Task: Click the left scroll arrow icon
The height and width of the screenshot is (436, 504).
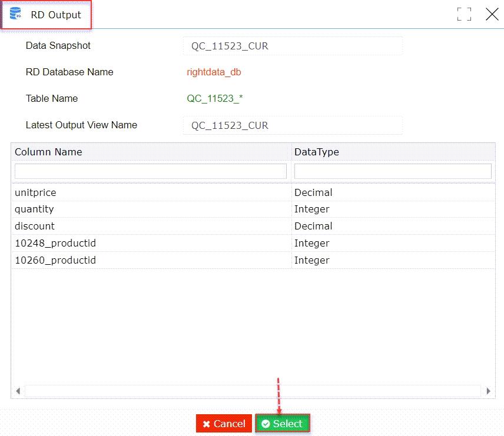Action: [18, 391]
